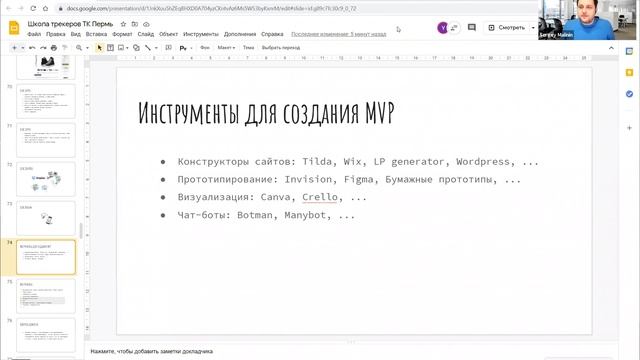The width and height of the screenshot is (640, 360).
Task: Click the slide title Инструменты для создания MVP
Action: 267,113
